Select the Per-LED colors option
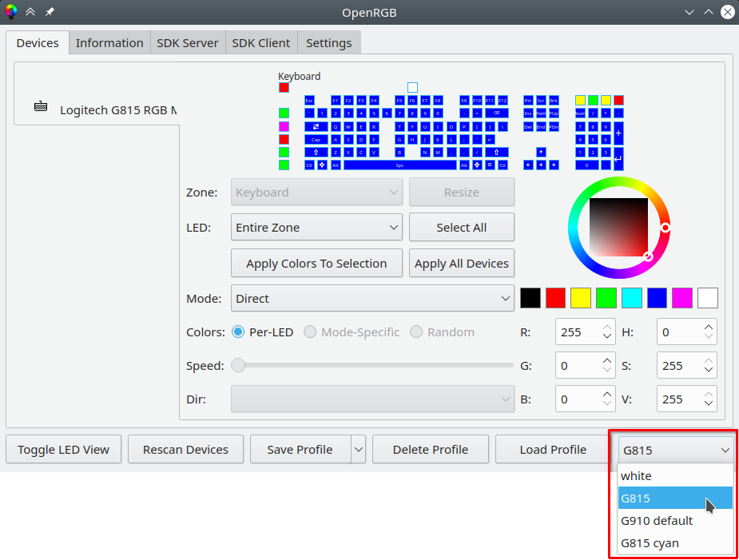Screen dimensions: 739x560 (263, 332)
